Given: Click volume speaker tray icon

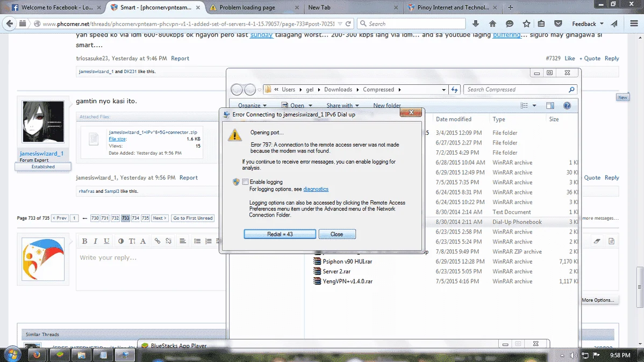Looking at the screenshot, I should pyautogui.click(x=574, y=355).
